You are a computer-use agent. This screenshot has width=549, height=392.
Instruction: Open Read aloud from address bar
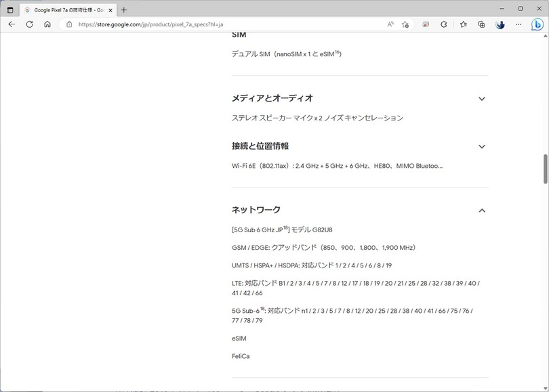pos(390,24)
